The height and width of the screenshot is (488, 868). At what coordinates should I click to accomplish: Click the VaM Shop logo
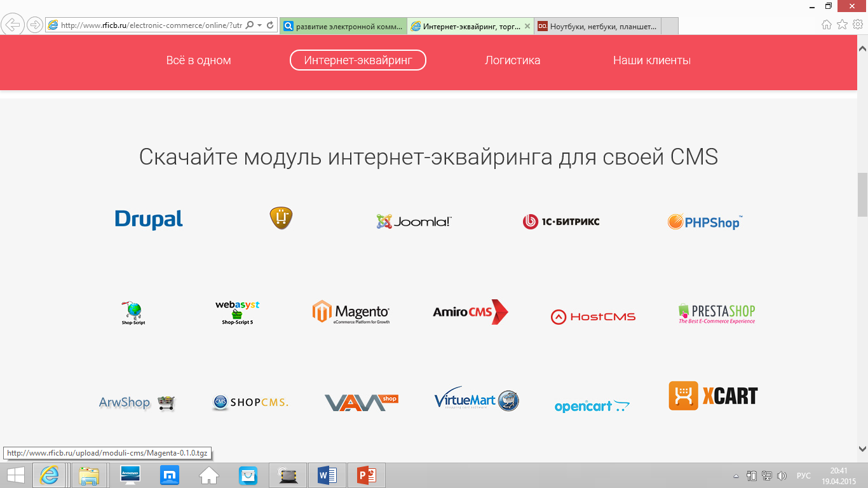click(x=362, y=402)
